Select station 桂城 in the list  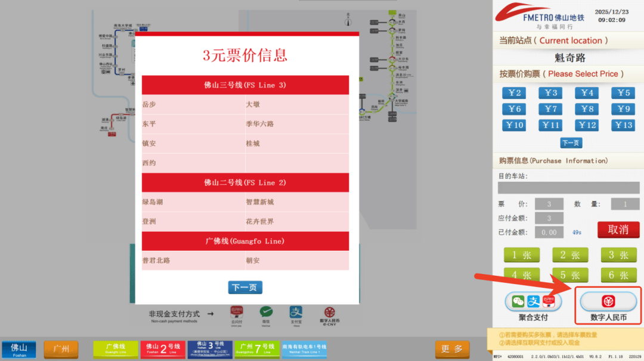(297, 143)
